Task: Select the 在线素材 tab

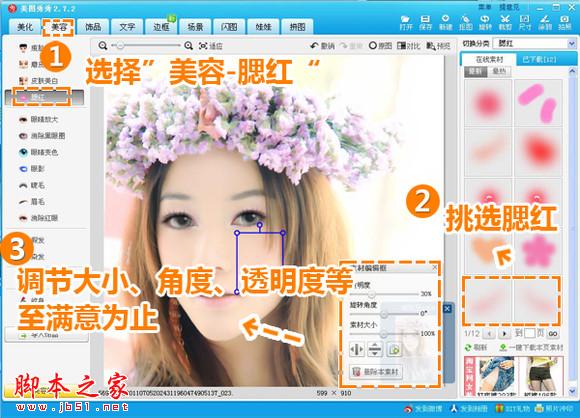Action: [489, 59]
